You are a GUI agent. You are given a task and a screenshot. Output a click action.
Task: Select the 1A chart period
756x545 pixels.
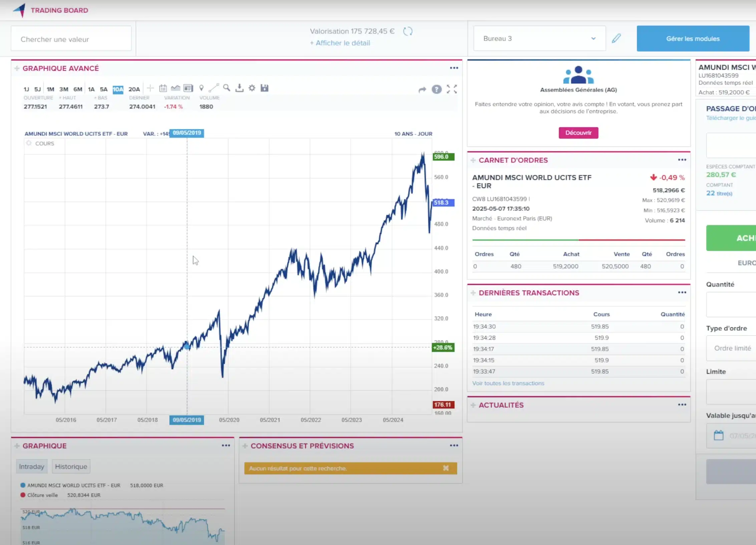[91, 89]
